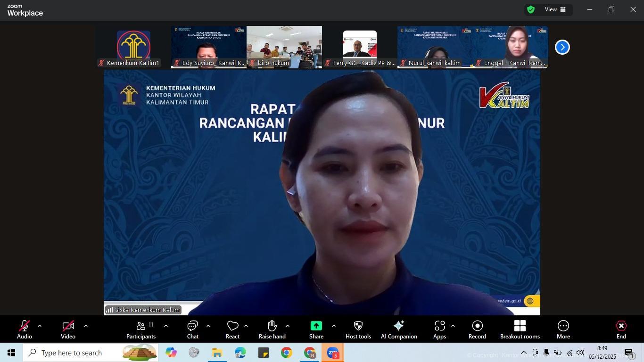Unmute the microphone via Audio icon
644x362 pixels.
click(x=24, y=326)
